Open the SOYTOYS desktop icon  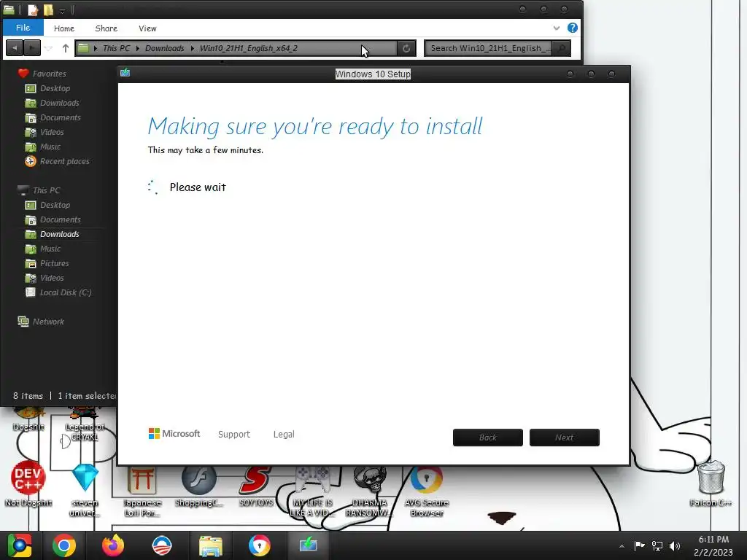pos(256,486)
